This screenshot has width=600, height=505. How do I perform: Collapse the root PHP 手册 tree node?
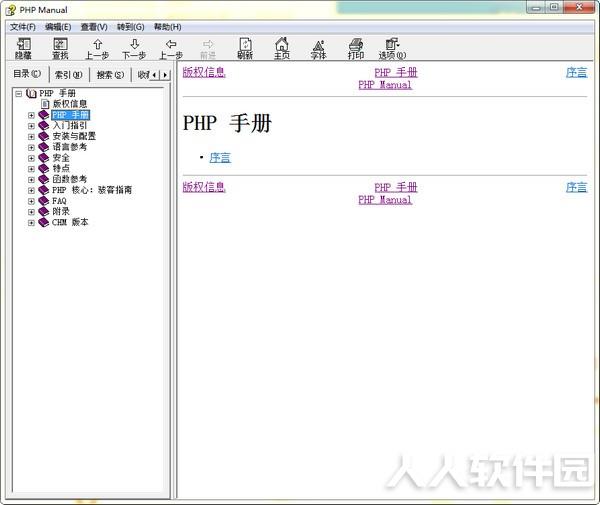click(18, 93)
